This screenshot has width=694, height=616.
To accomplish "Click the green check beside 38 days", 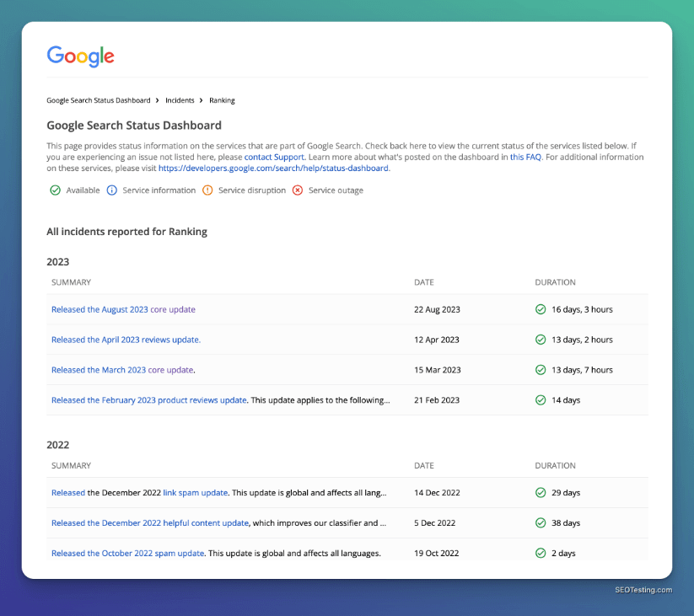I will (541, 522).
